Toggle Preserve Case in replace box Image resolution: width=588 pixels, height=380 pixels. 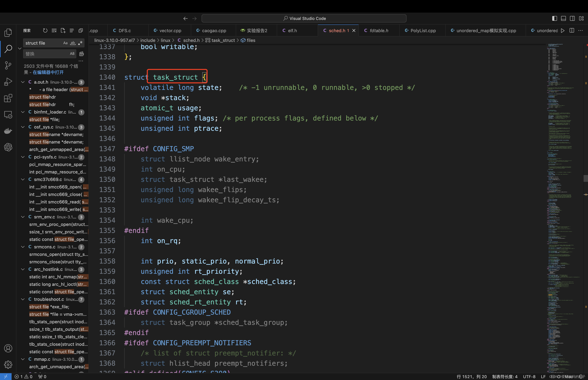72,54
